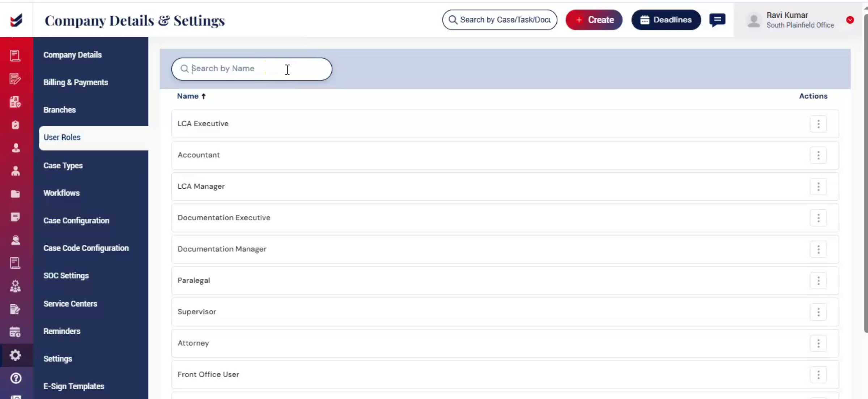Click the Deadlines button
The width and height of the screenshot is (868, 399).
(x=666, y=20)
